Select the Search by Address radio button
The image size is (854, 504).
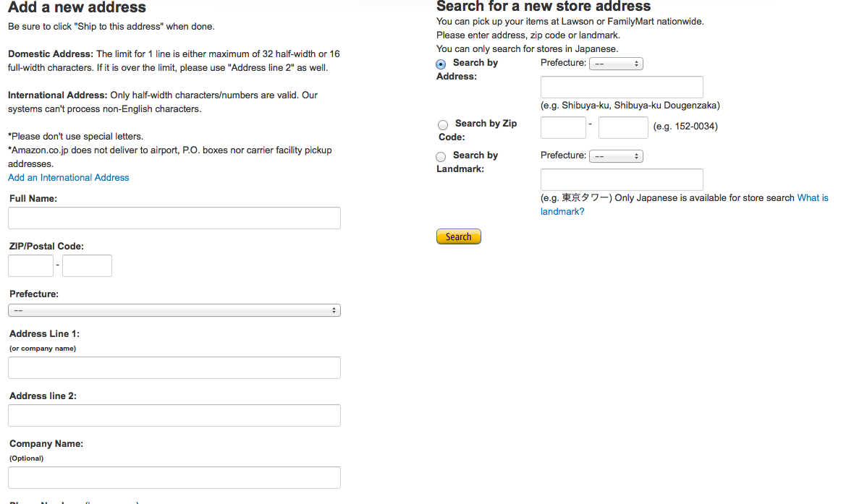click(x=441, y=64)
